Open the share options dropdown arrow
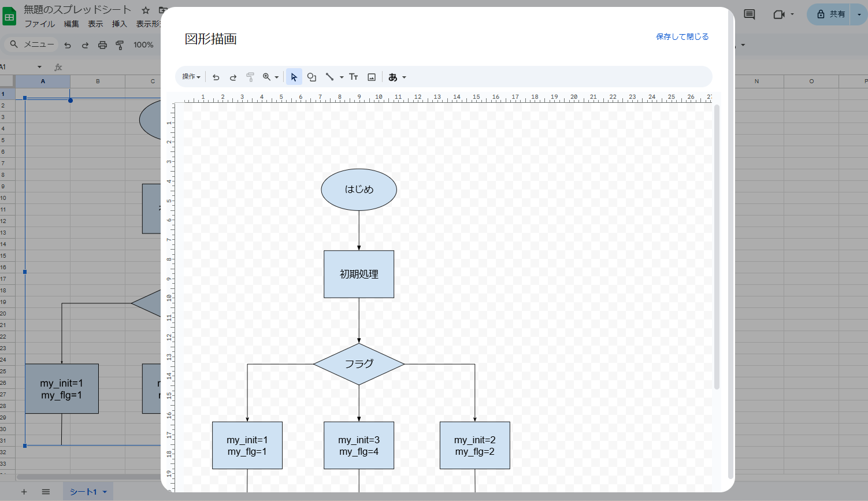The width and height of the screenshot is (868, 501). tap(860, 14)
